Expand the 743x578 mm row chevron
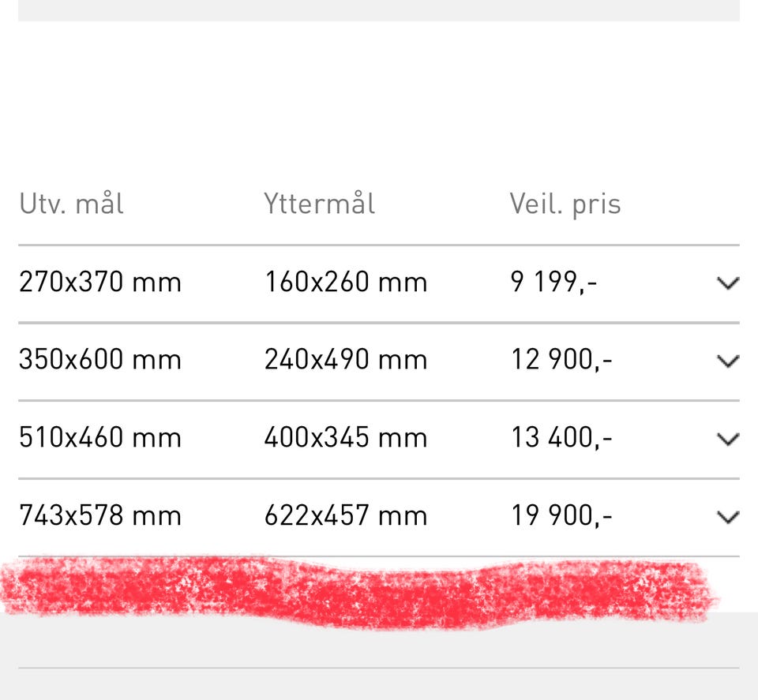The height and width of the screenshot is (700, 758). [x=727, y=517]
